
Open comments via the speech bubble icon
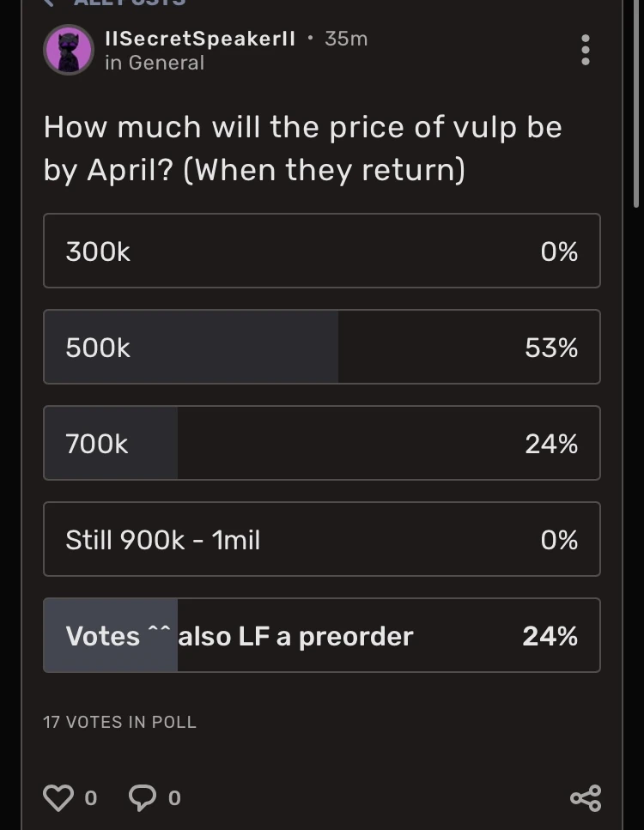[142, 797]
